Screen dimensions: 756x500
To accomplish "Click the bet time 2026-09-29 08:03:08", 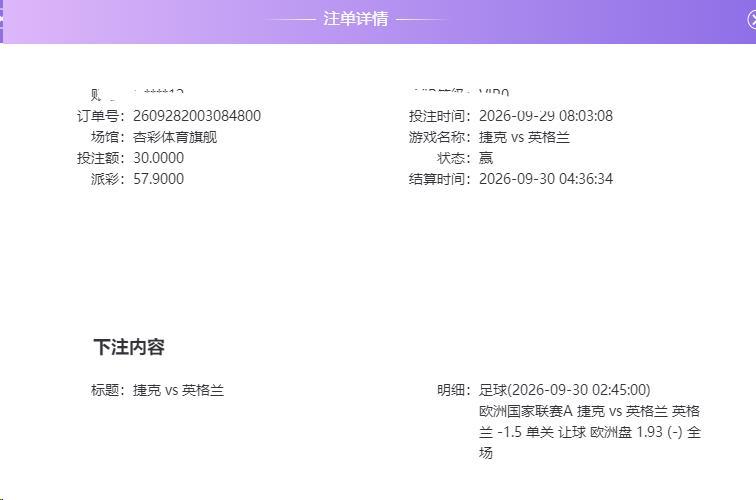I will 546,116.
